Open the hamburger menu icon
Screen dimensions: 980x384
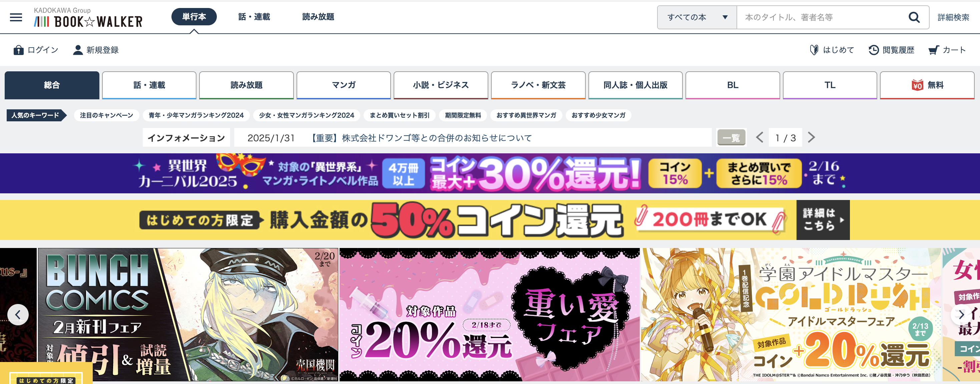16,17
